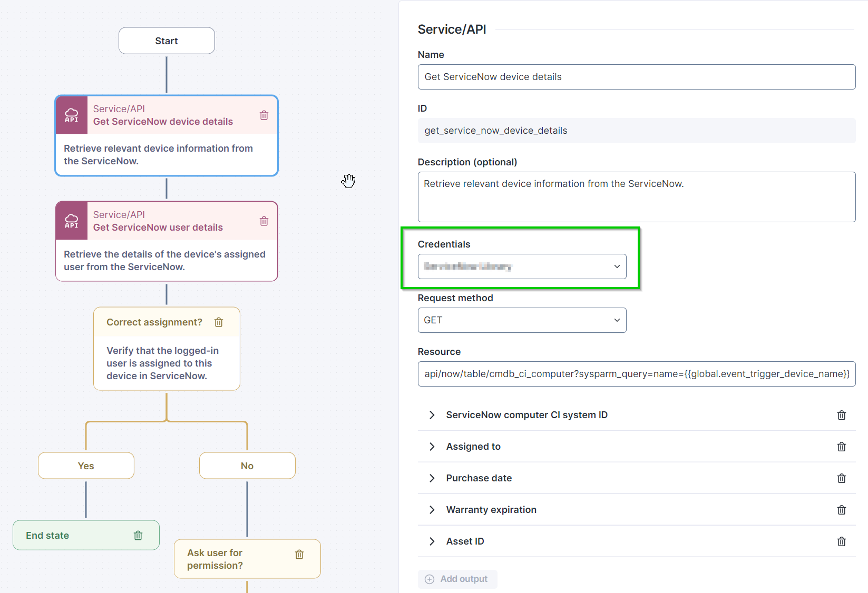Delete the Get ServiceNow device details step
The image size is (868, 593).
pyautogui.click(x=264, y=115)
